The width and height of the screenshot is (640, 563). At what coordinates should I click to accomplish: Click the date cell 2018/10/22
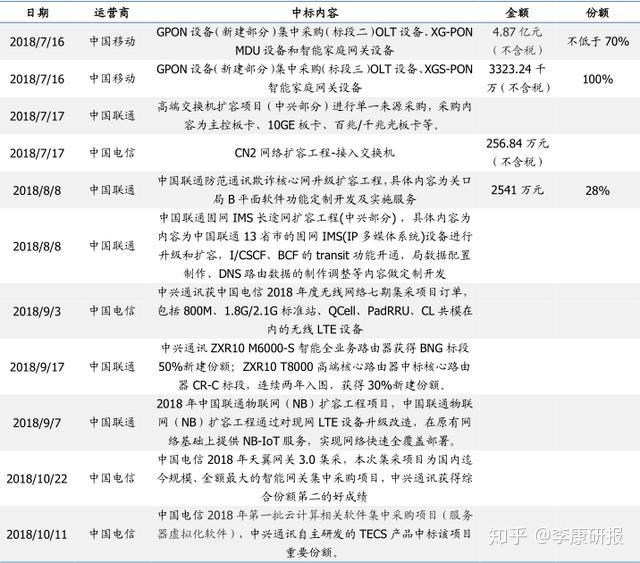pos(37,478)
